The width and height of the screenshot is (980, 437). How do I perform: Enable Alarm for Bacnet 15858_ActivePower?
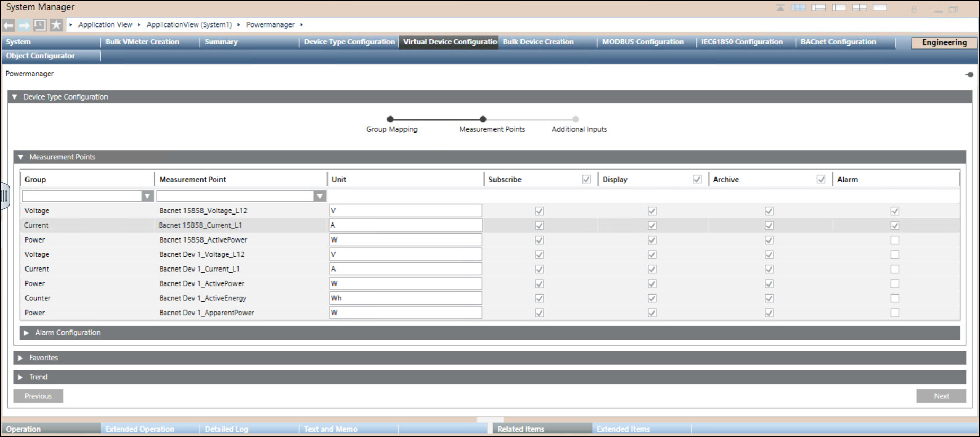coord(895,240)
